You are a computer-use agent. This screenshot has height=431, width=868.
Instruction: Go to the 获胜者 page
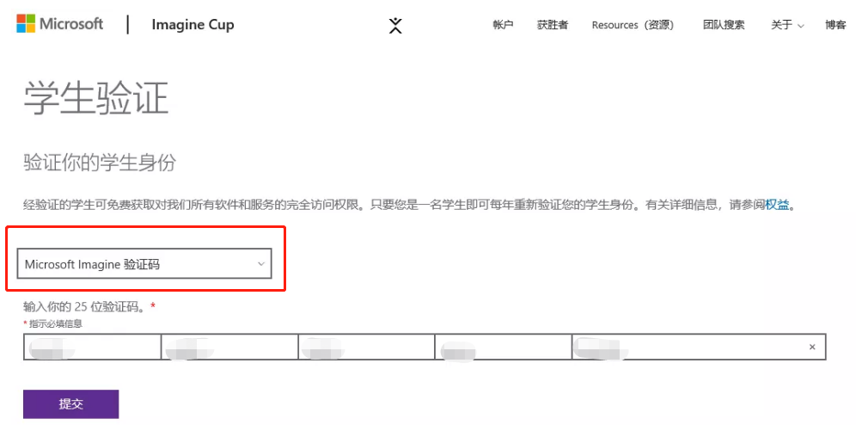point(552,25)
